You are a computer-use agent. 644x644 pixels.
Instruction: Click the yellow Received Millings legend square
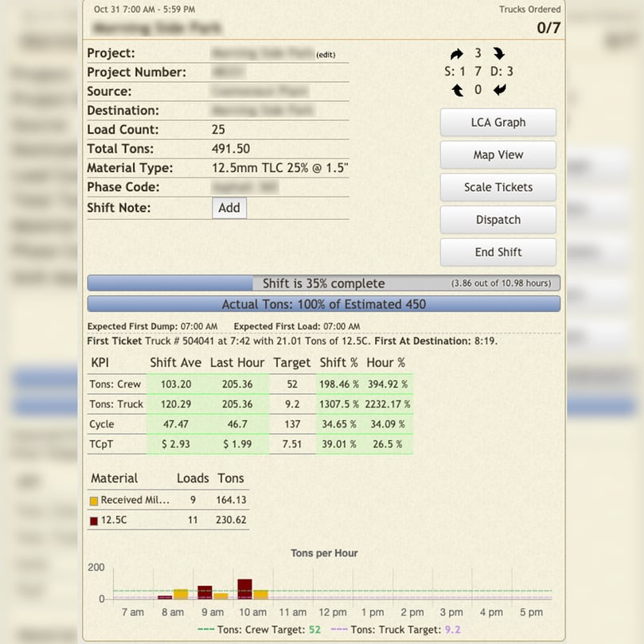click(94, 501)
